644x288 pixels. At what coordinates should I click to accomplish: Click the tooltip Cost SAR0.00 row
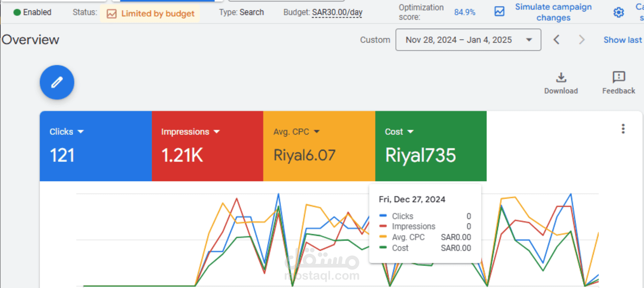coord(425,248)
